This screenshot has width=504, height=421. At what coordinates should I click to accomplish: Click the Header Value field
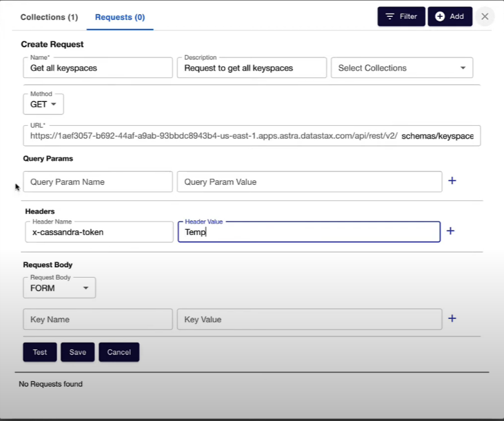click(309, 232)
